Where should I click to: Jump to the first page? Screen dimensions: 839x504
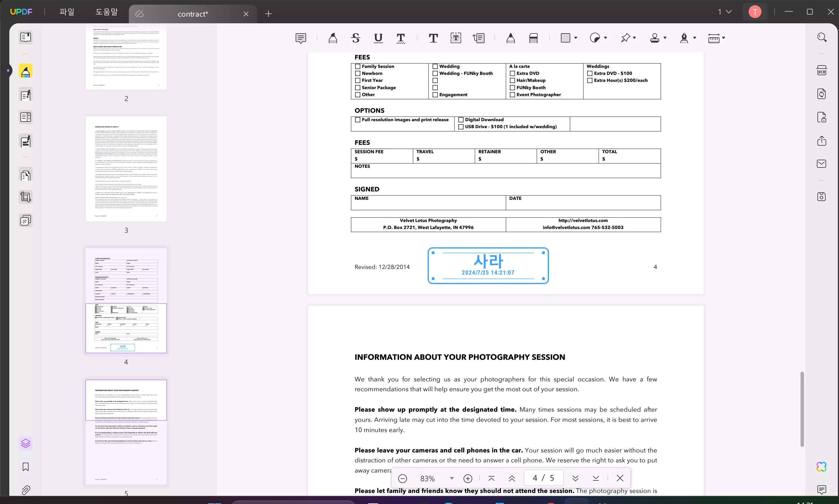(x=492, y=478)
